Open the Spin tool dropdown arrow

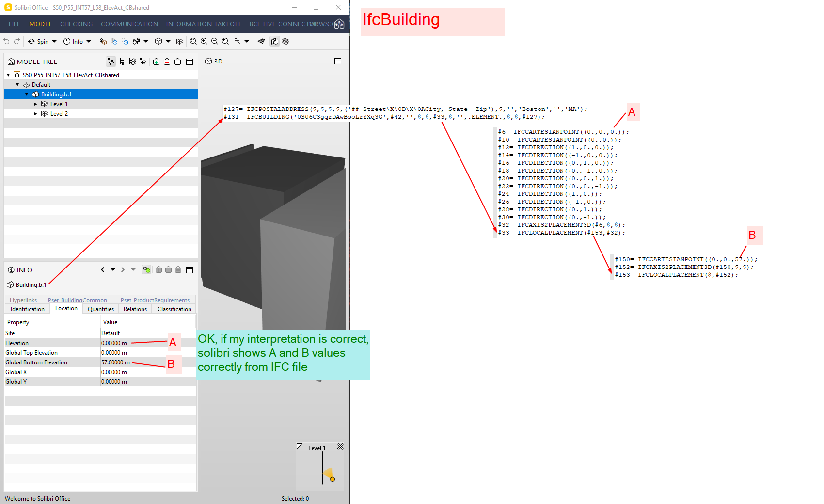coord(54,42)
